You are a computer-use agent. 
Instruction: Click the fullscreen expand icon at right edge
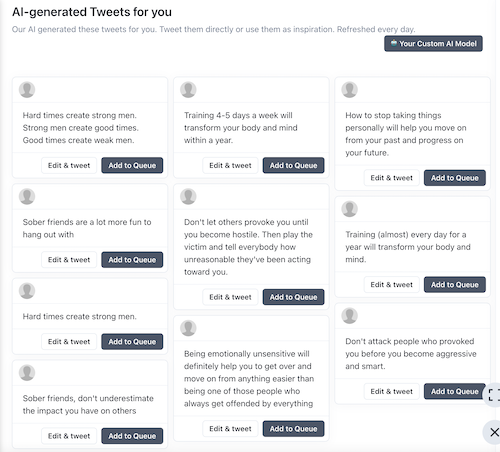494,395
